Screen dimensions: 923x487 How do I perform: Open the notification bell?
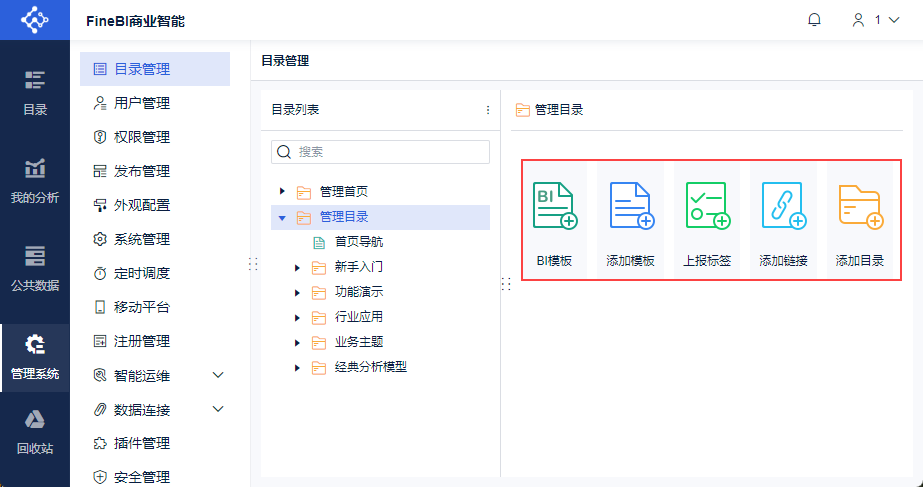point(814,20)
